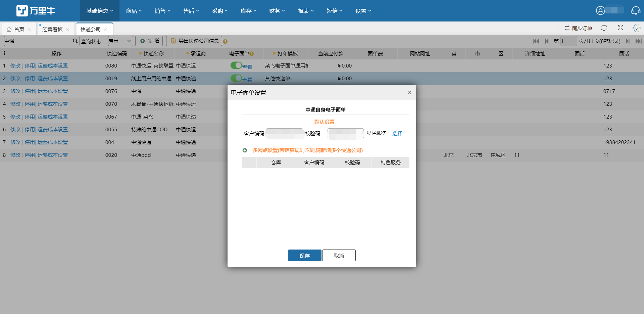Save the electronic waybill settings
Image resolution: width=644 pixels, height=314 pixels.
tap(305, 256)
